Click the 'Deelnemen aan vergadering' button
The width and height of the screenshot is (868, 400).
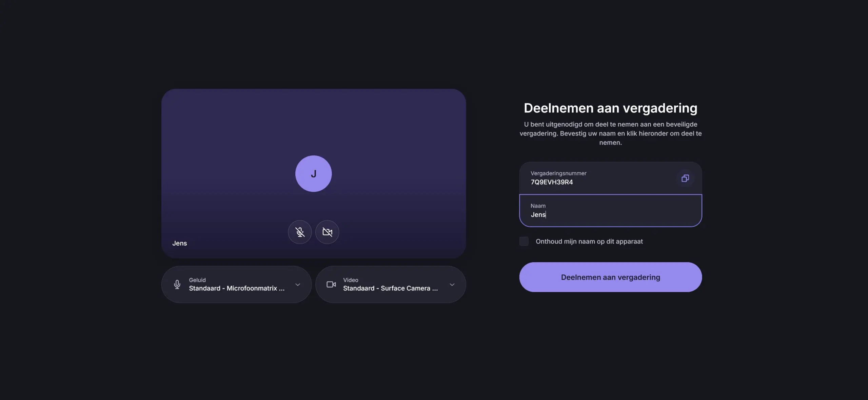click(611, 277)
